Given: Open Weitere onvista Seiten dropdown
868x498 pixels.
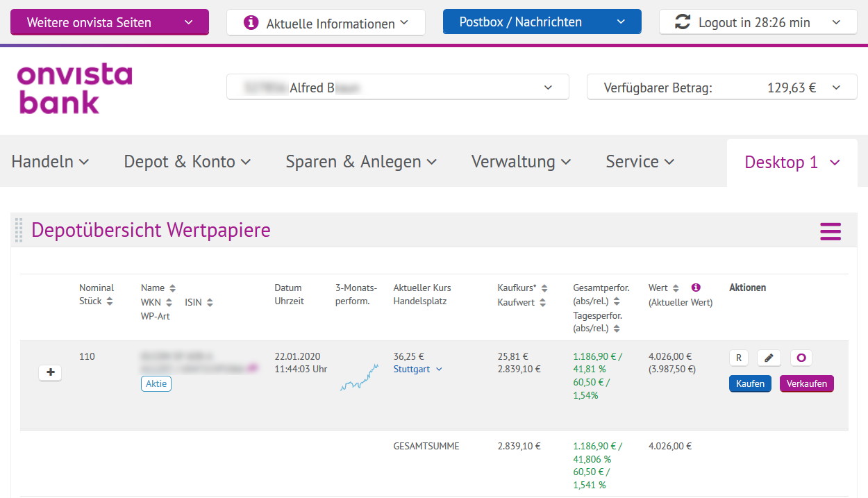Looking at the screenshot, I should [x=110, y=22].
